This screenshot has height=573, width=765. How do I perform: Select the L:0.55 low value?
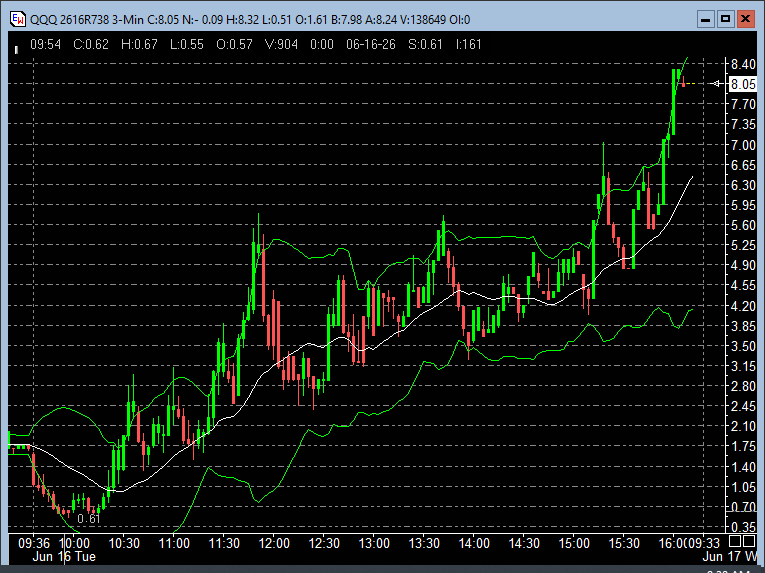click(186, 44)
